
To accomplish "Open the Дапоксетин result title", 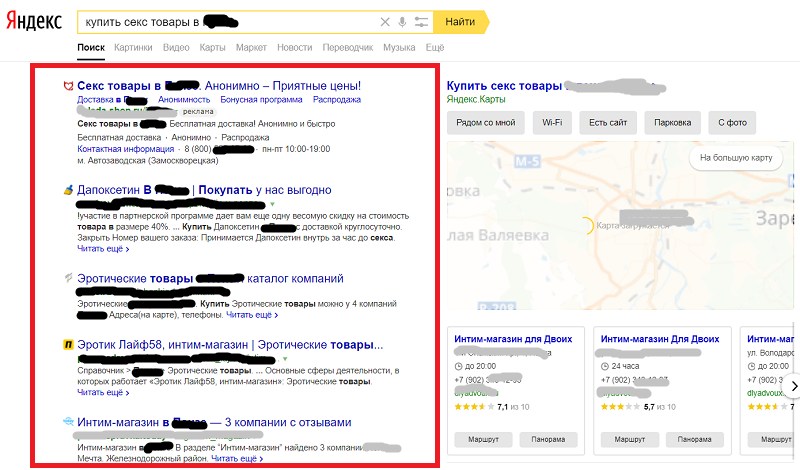I will pos(204,190).
